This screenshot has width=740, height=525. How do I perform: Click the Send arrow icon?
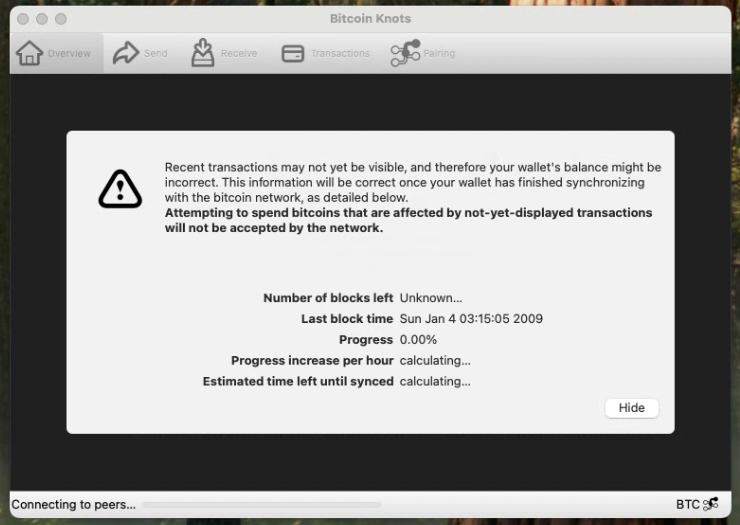[x=126, y=53]
